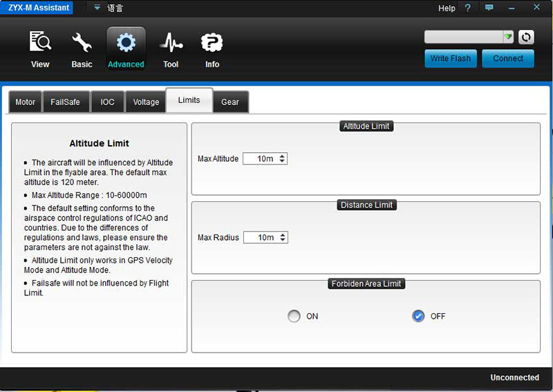
Task: Switch to the FailSafe tab
Action: (x=65, y=102)
